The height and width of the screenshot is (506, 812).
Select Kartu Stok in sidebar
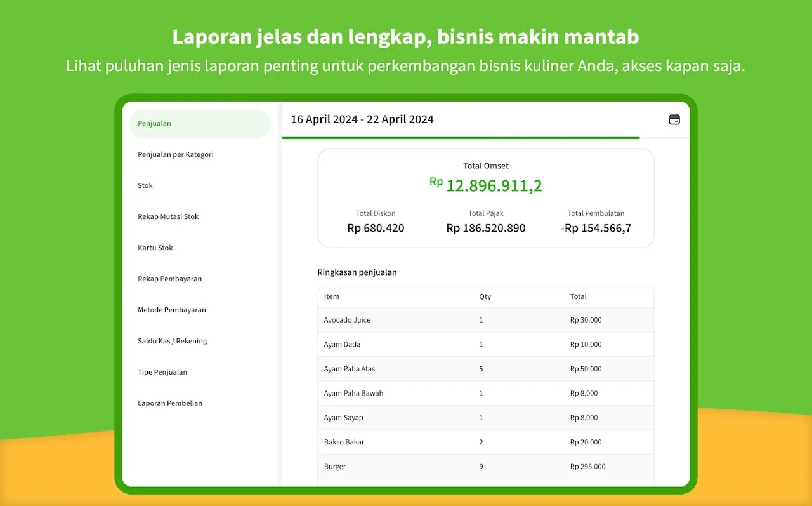pyautogui.click(x=155, y=248)
